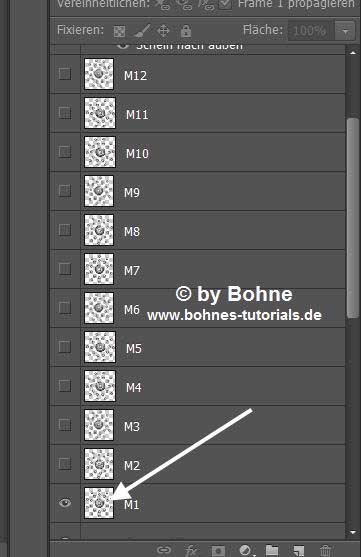Screen dimensions: 361x557
Task: Open the Fläche percentage dropdown
Action: click(x=345, y=31)
